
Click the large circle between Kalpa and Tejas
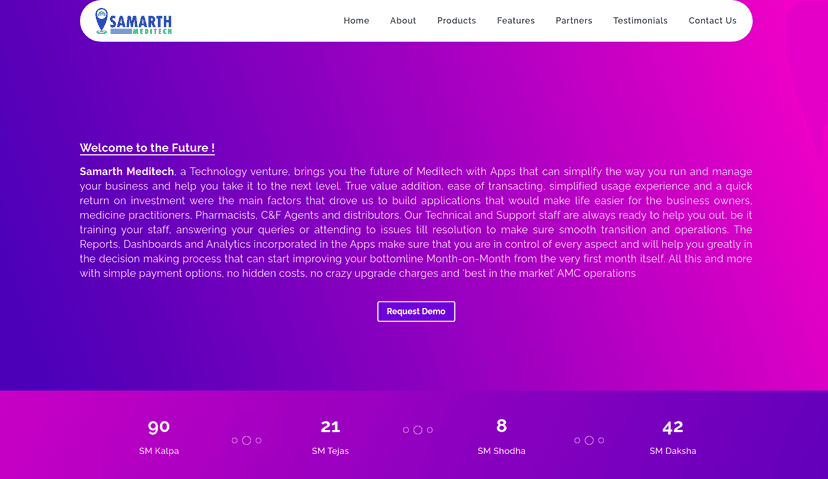[x=247, y=440]
